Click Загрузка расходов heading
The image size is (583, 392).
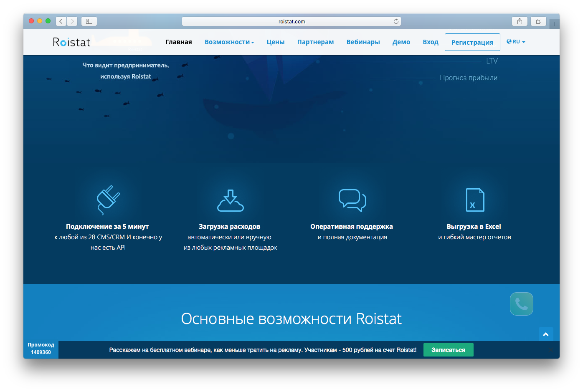coord(229,227)
